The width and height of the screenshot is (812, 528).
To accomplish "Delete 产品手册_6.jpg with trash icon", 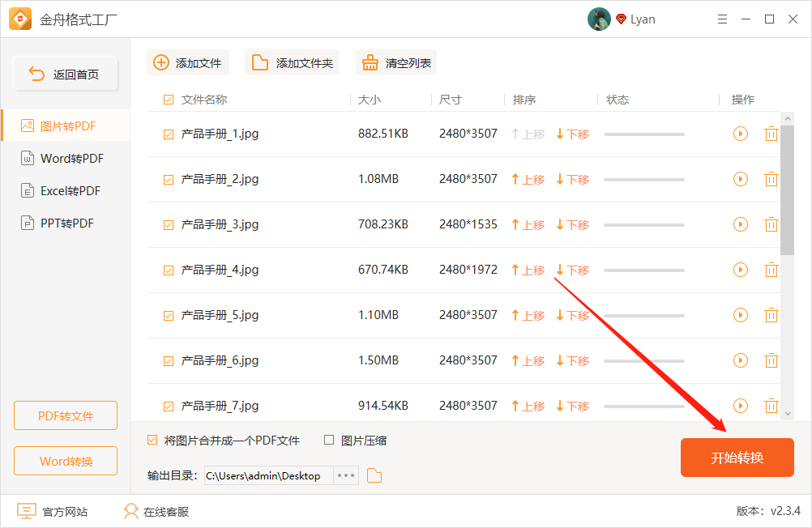I will 771,360.
